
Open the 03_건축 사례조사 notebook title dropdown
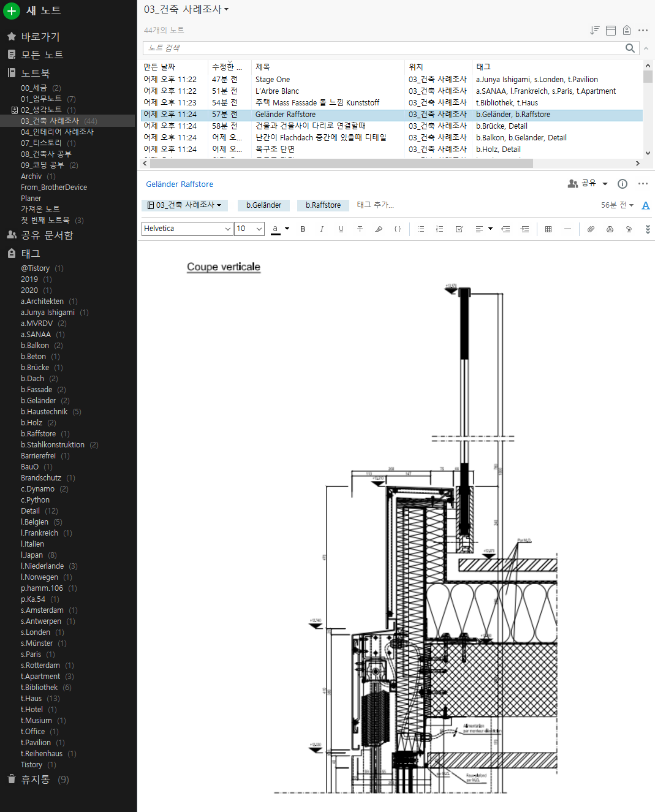(x=186, y=9)
